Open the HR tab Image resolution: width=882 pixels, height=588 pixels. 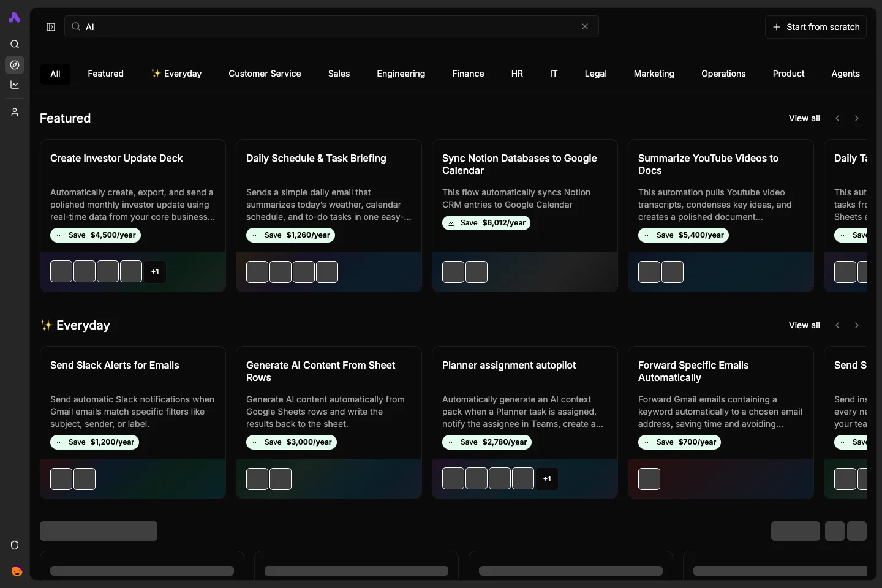point(517,73)
